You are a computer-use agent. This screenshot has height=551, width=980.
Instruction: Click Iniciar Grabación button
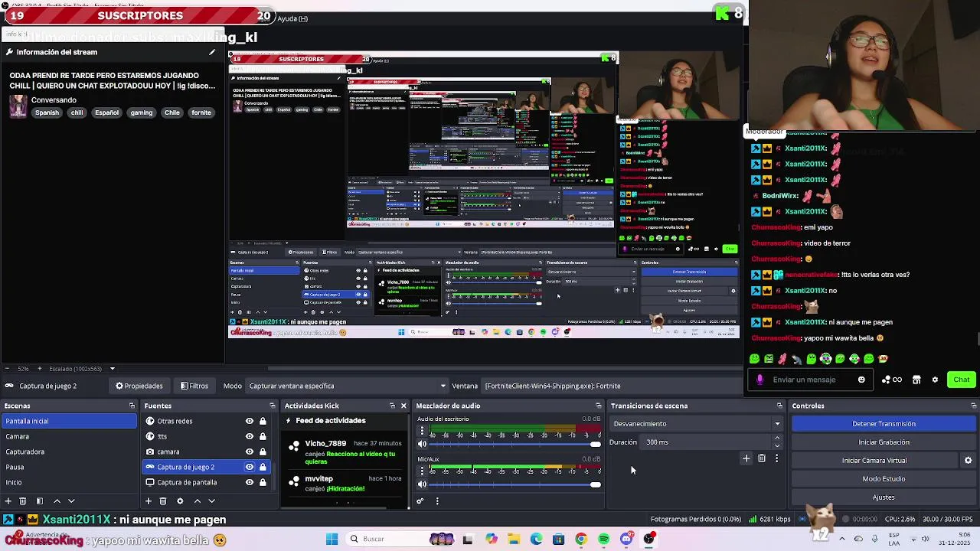tap(884, 442)
